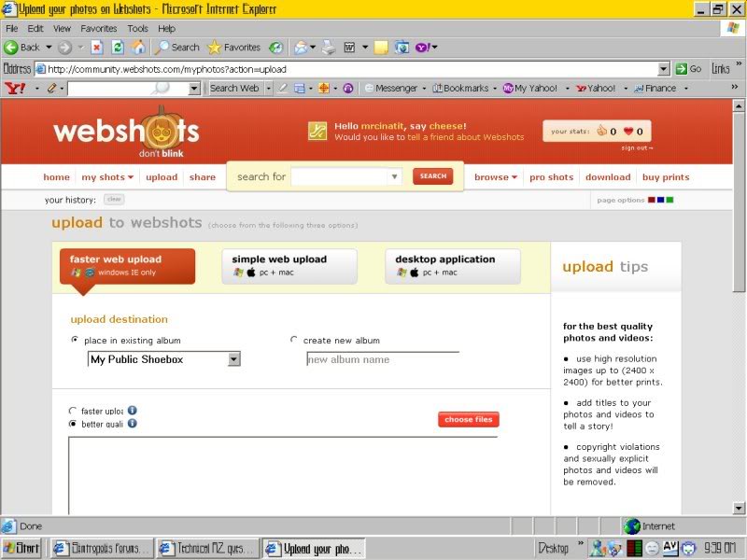Click the new album name text field
This screenshot has height=560, width=747.
click(x=383, y=360)
